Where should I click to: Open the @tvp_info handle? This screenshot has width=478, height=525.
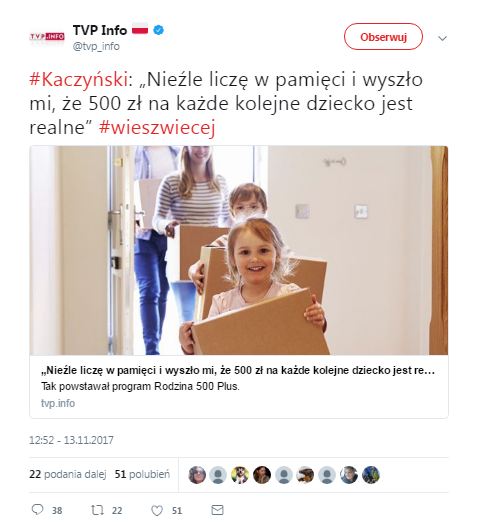(x=96, y=46)
